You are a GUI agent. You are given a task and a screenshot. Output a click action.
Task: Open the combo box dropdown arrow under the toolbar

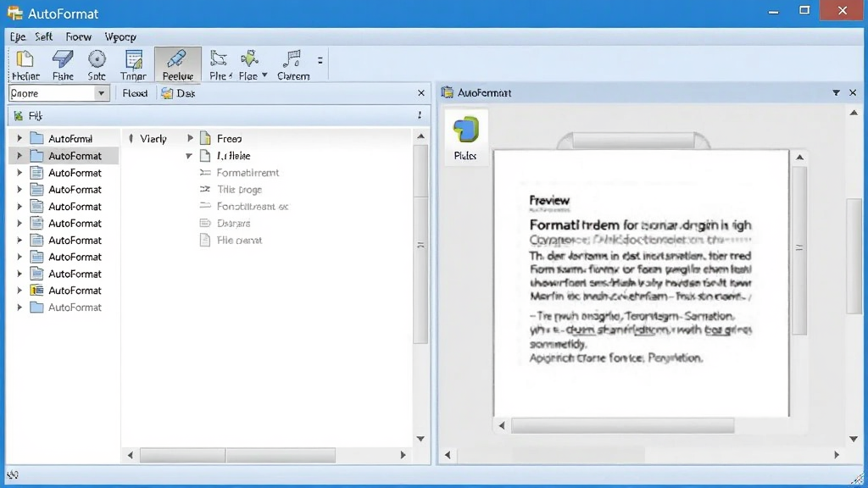[102, 93]
